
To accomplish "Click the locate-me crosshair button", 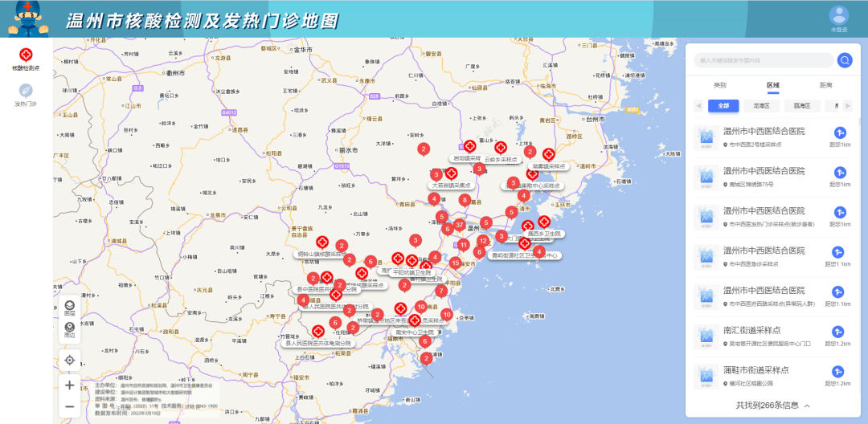I will pyautogui.click(x=70, y=360).
